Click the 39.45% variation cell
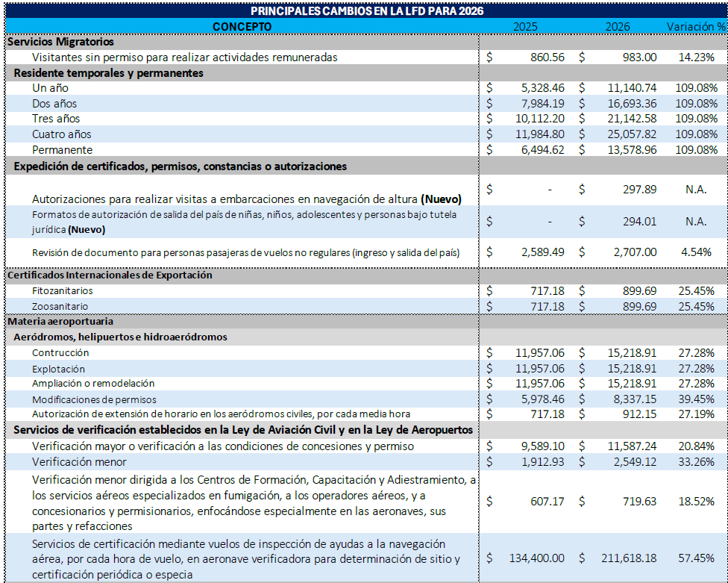Screen dimensions: 728x583 (x=696, y=399)
